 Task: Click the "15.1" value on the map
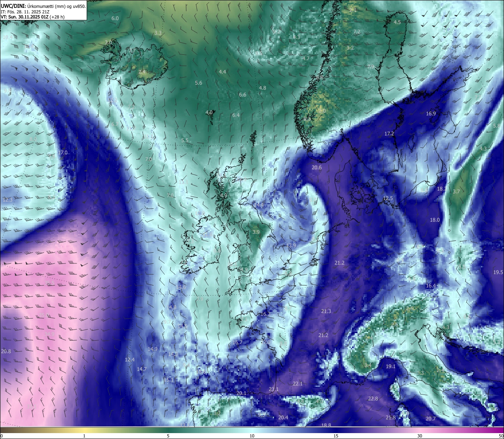tap(169, 380)
